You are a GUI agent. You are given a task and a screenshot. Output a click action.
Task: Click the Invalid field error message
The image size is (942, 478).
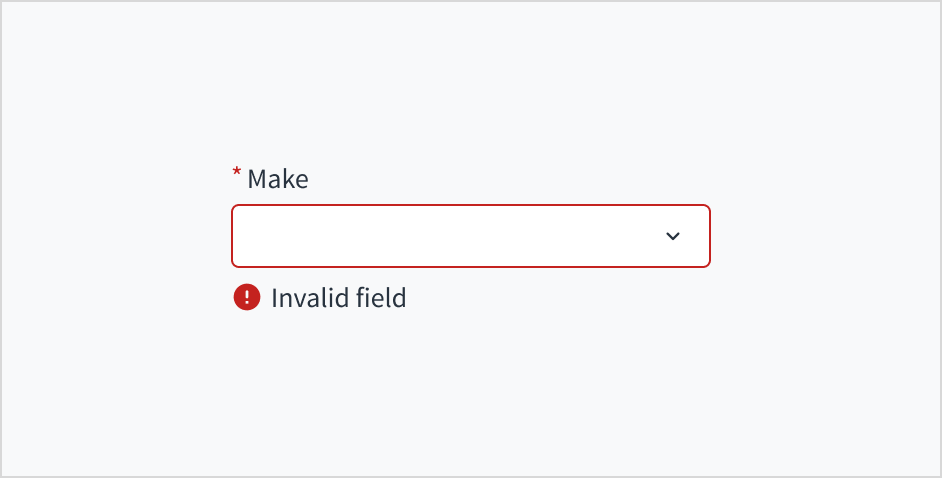click(338, 298)
